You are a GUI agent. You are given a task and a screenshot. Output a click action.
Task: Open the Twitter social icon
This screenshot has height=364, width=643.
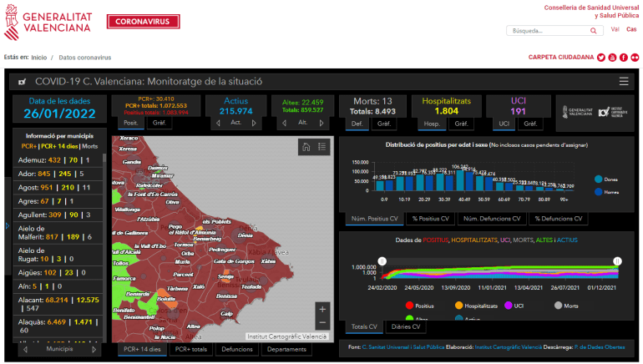click(x=601, y=58)
